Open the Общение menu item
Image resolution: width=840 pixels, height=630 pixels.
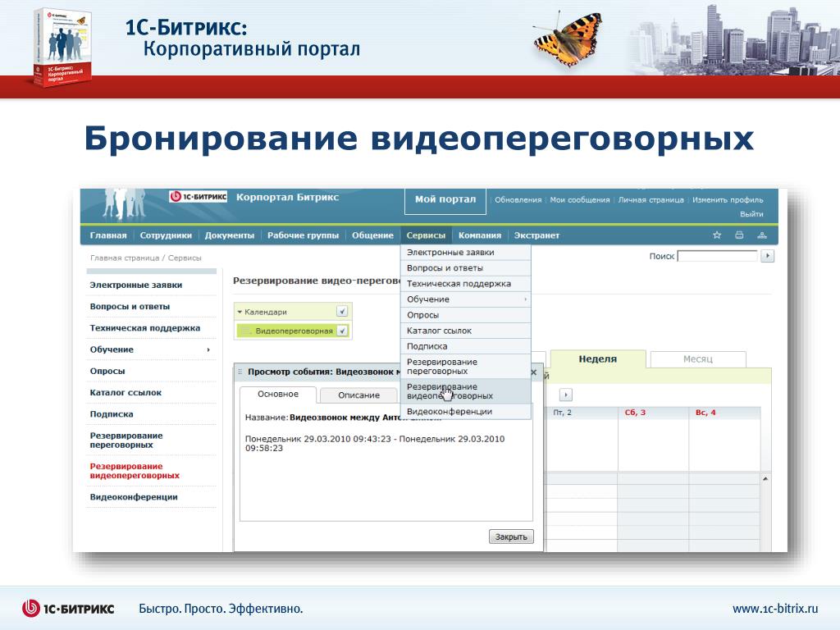click(372, 235)
